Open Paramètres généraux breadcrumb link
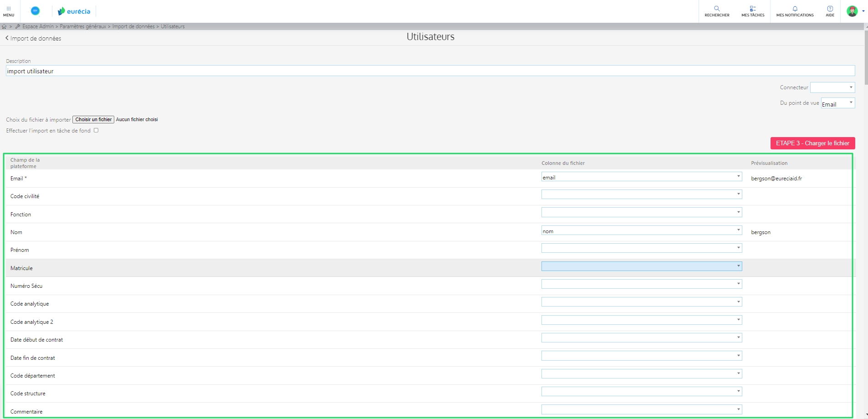 pos(83,26)
